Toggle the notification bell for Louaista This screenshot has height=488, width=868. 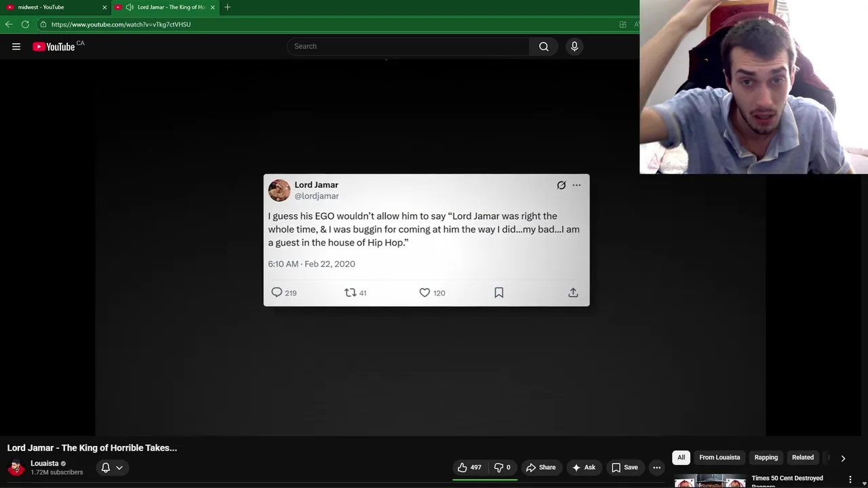pos(106,467)
